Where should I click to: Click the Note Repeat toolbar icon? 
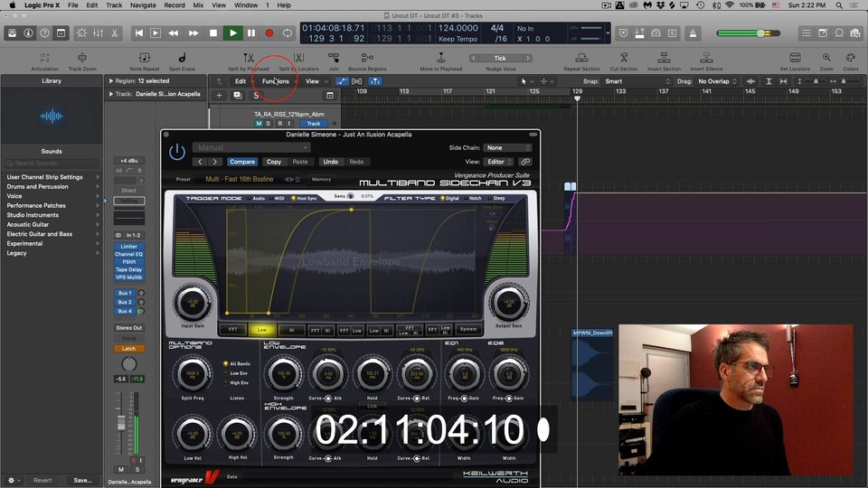pos(145,58)
